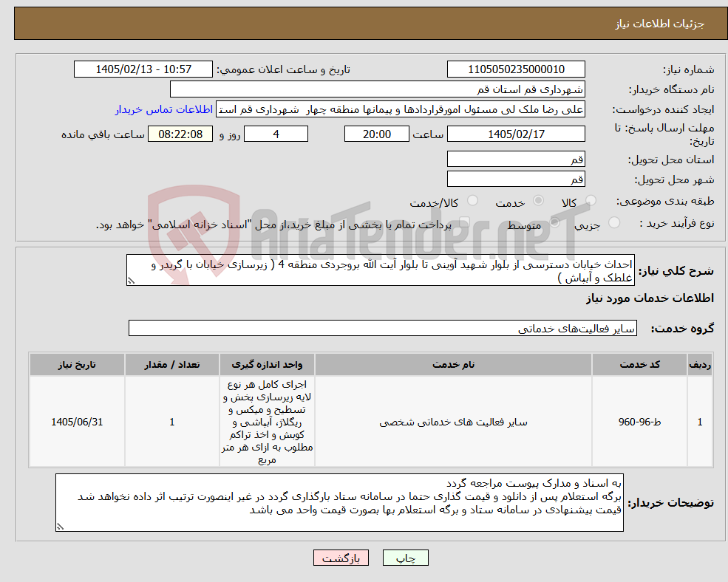Click the شهر محل تحویل field
Image resolution: width=728 pixels, height=582 pixels.
click(516, 179)
